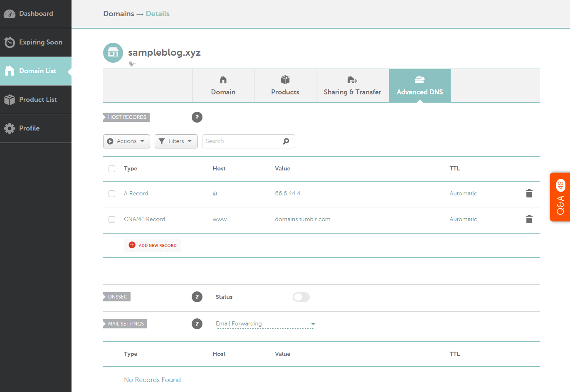Viewport: 570px width, 392px height.
Task: Click the DNSSEC section label
Action: coord(117,297)
